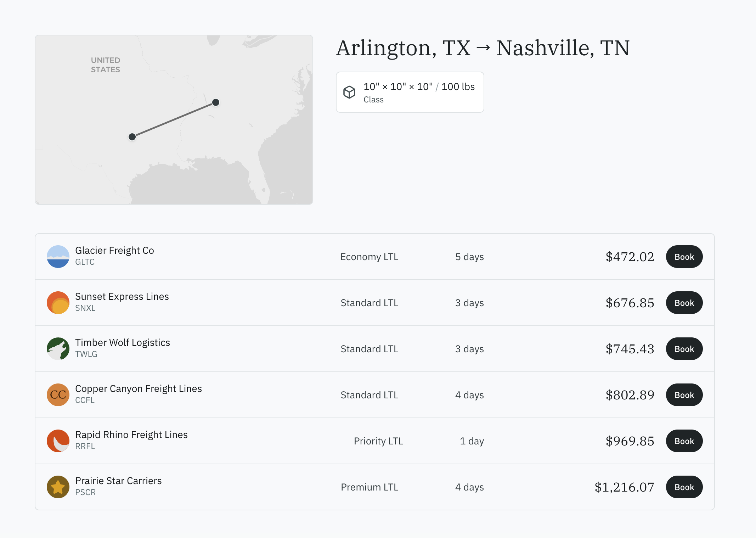756x538 pixels.
Task: Book the Prairie Star Carriers premium shipment
Action: point(684,487)
